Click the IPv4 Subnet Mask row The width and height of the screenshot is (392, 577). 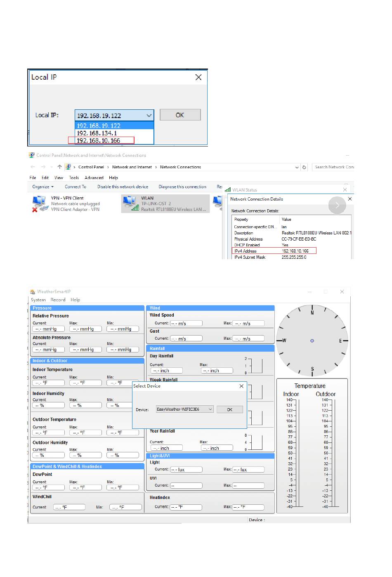pos(292,257)
